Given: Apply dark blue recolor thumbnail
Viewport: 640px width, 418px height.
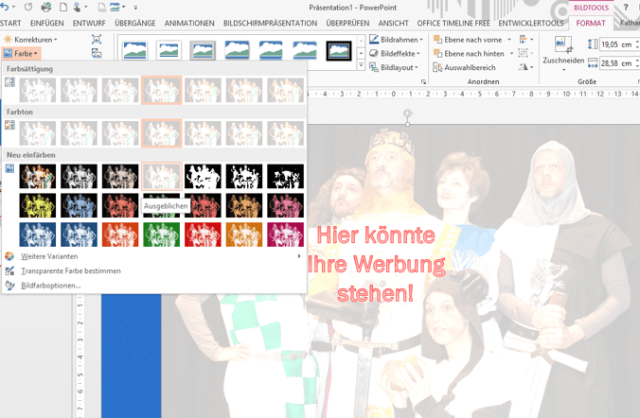Looking at the screenshot, I should tap(79, 205).
